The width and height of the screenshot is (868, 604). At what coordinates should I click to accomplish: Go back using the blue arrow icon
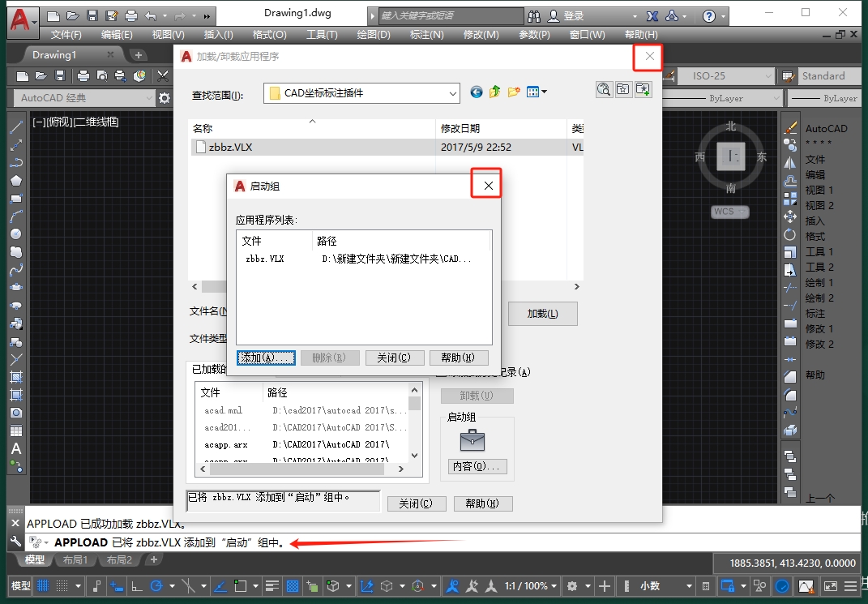tap(477, 92)
